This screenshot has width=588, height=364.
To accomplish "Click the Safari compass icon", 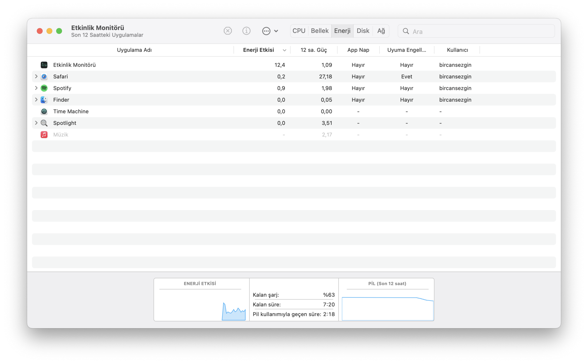I will pos(44,77).
